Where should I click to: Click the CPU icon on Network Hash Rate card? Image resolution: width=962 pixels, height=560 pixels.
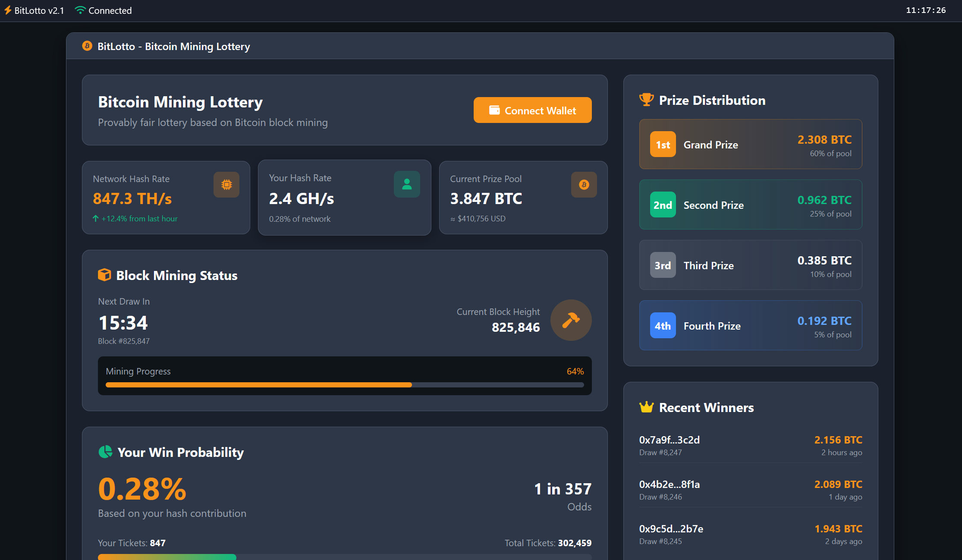(x=226, y=184)
